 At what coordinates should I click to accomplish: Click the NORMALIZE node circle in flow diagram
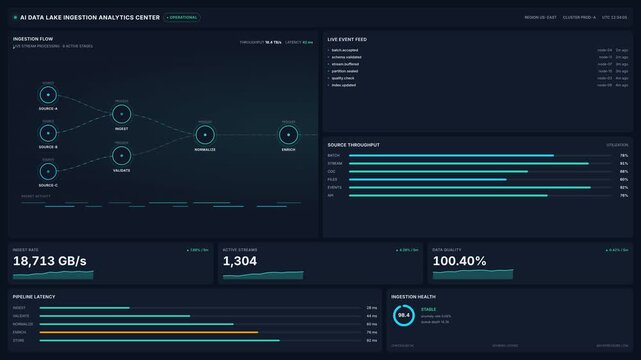205,135
